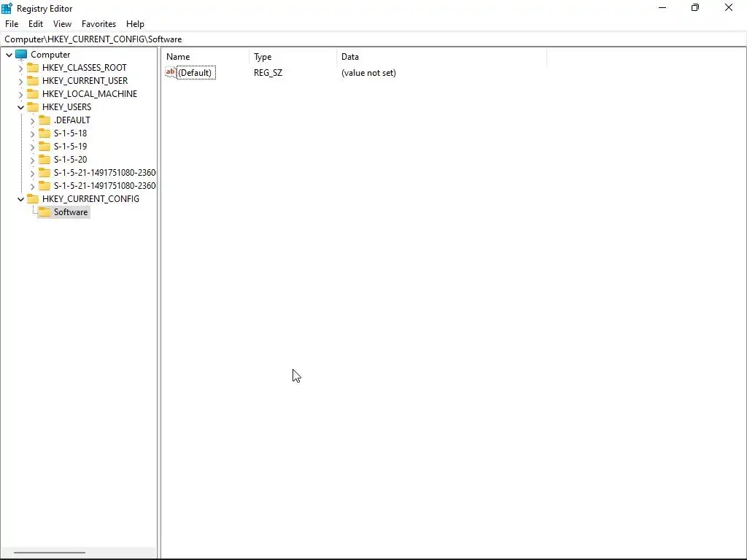Select the Computer tree label
Viewport: 747px width, 560px height.
tap(50, 54)
